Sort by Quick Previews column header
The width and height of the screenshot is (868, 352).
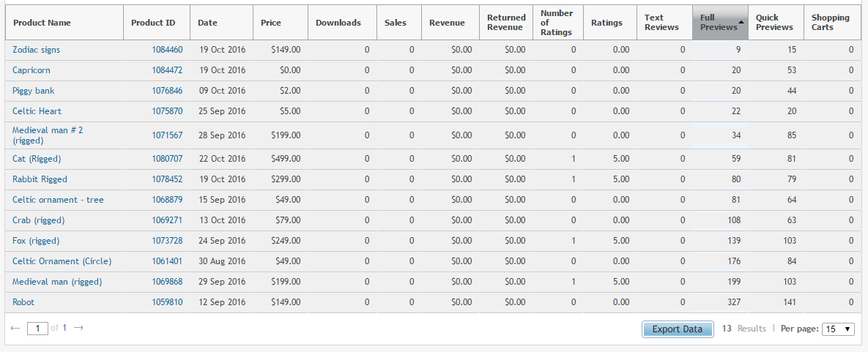[x=774, y=23]
